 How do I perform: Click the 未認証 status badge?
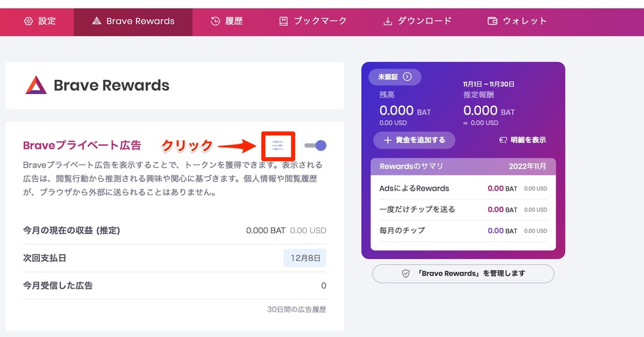(395, 77)
